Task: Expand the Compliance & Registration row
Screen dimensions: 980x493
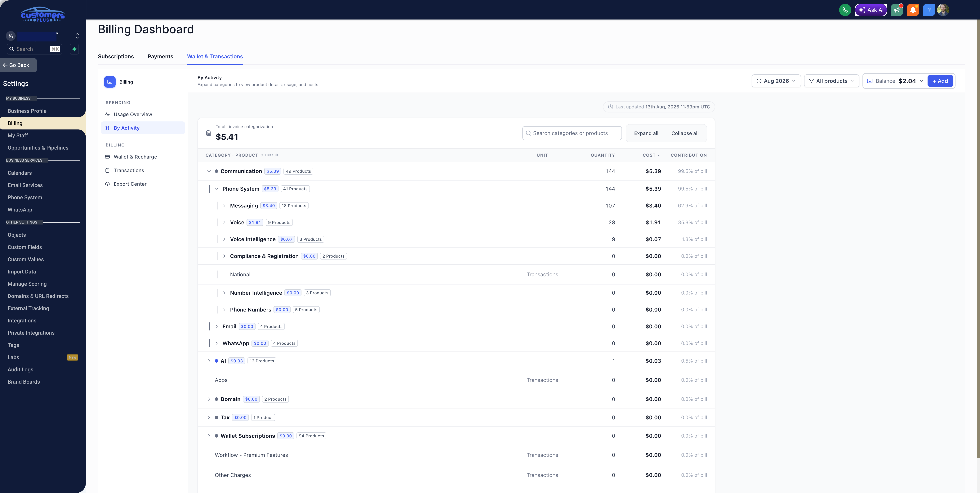Action: (x=224, y=256)
